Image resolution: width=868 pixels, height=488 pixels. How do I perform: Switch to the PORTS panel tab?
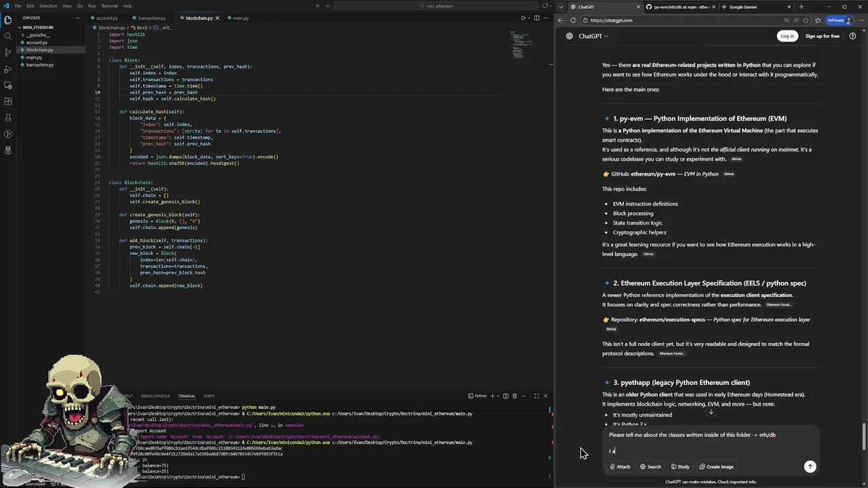coord(209,396)
